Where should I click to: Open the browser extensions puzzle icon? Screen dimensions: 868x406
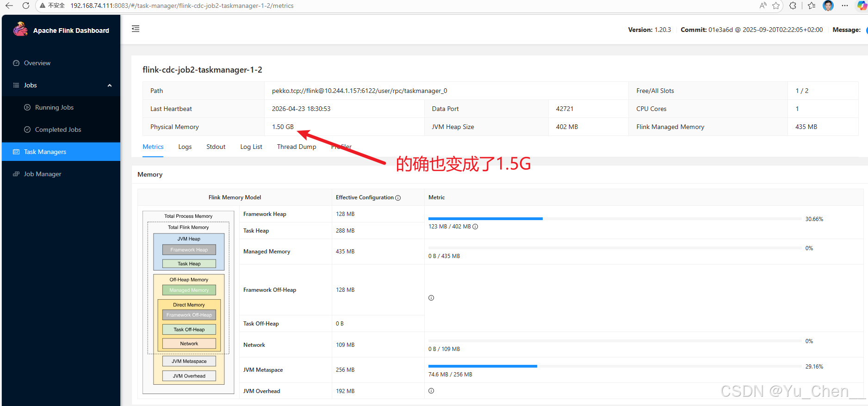tap(793, 6)
